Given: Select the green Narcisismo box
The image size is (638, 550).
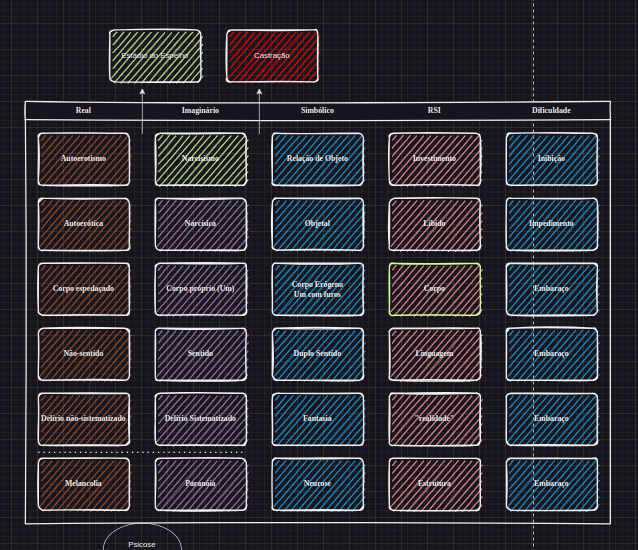Looking at the screenshot, I should coord(201,159).
